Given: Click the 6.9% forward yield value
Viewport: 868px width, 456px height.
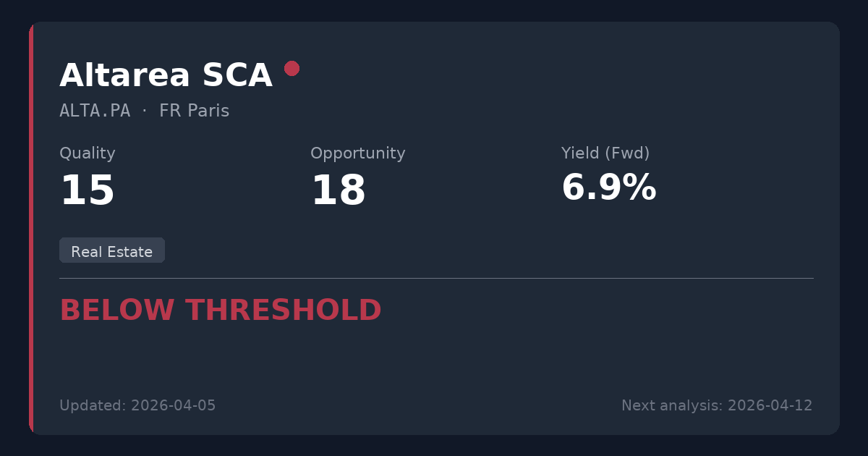Looking at the screenshot, I should click(608, 188).
